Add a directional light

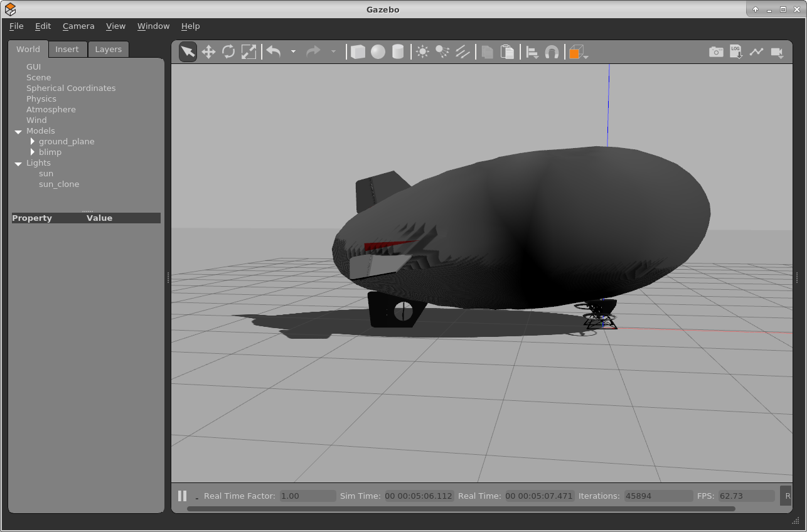462,52
